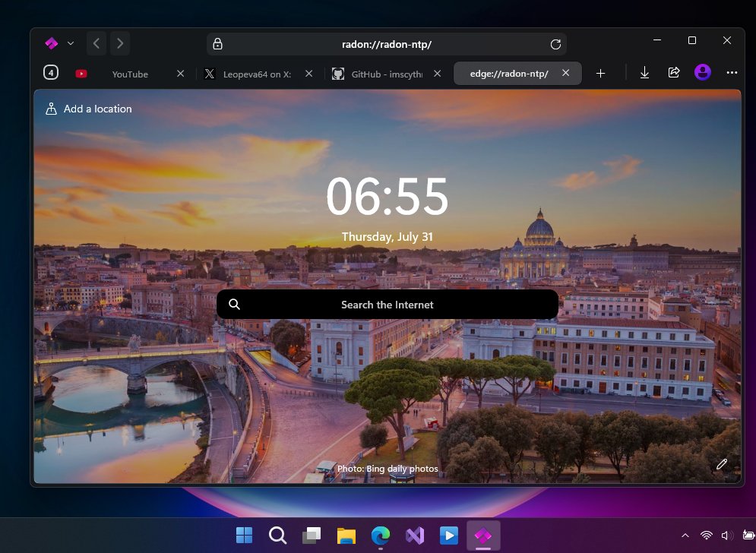
Task: Close the YouTube tab
Action: [180, 73]
